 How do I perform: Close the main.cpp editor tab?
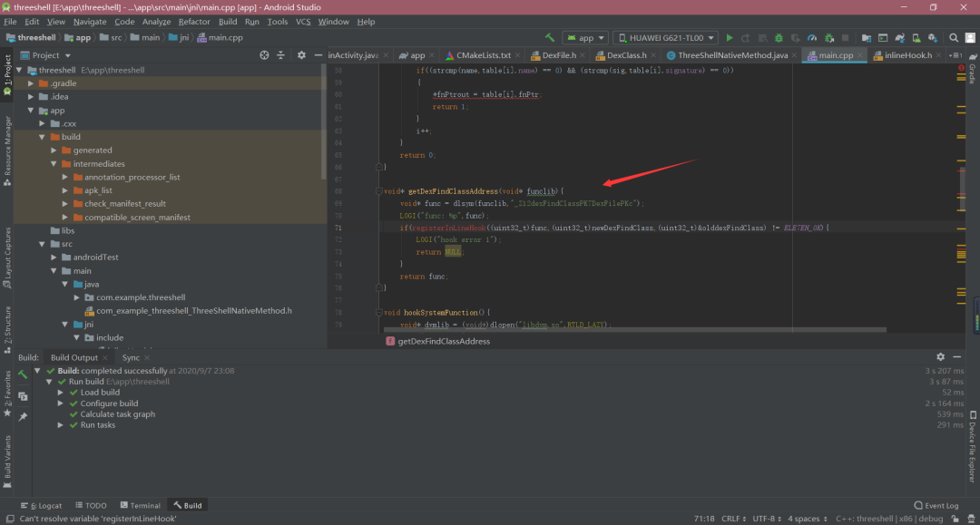coord(860,55)
